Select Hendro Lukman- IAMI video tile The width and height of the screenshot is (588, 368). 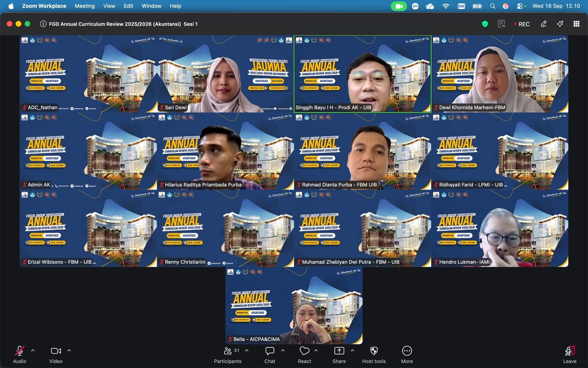point(500,228)
